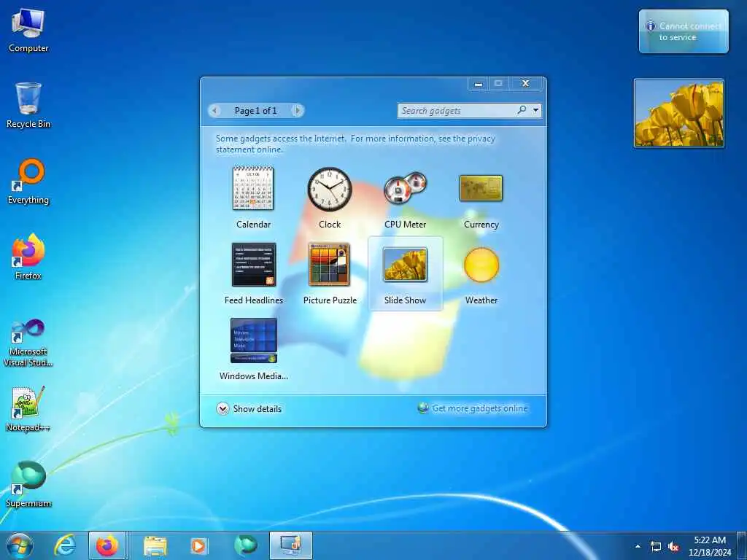Click the Page 1 of 1 label

(255, 111)
